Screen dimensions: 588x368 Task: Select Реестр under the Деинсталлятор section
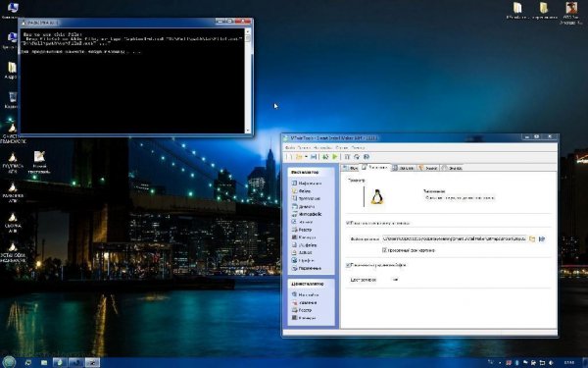pyautogui.click(x=302, y=310)
